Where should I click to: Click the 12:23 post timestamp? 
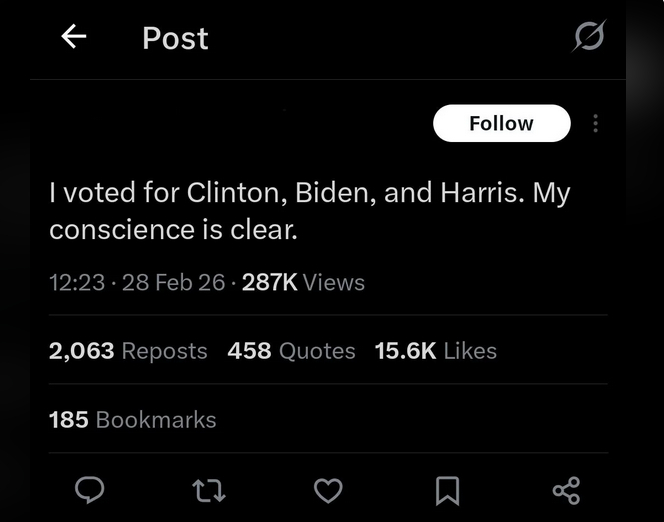[x=76, y=282]
